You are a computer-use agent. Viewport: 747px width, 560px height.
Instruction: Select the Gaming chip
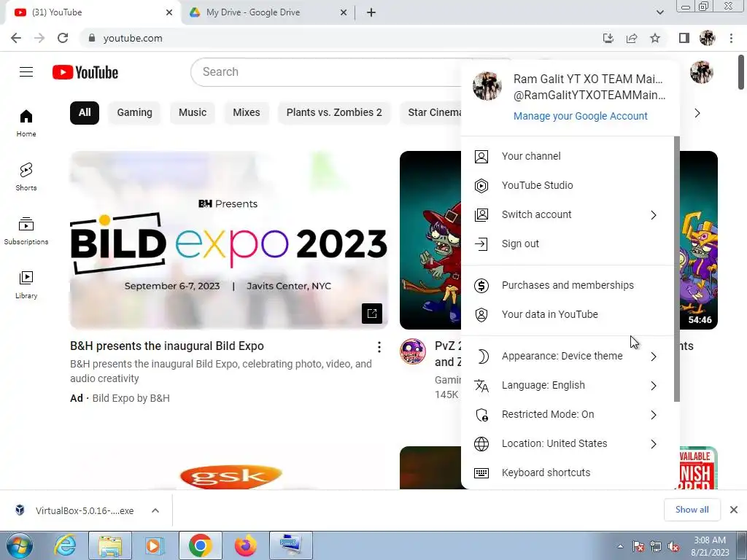(x=134, y=113)
